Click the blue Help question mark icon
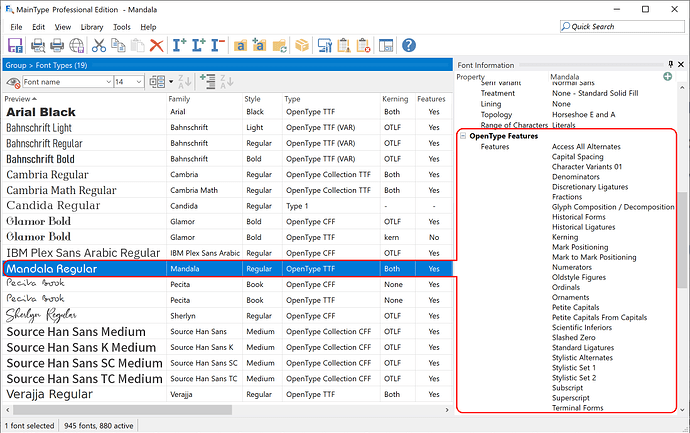The width and height of the screenshot is (690, 433). click(409, 45)
